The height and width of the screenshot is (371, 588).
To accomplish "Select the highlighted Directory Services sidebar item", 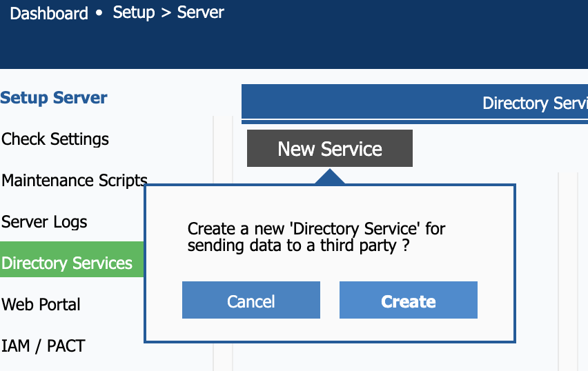I will (67, 263).
